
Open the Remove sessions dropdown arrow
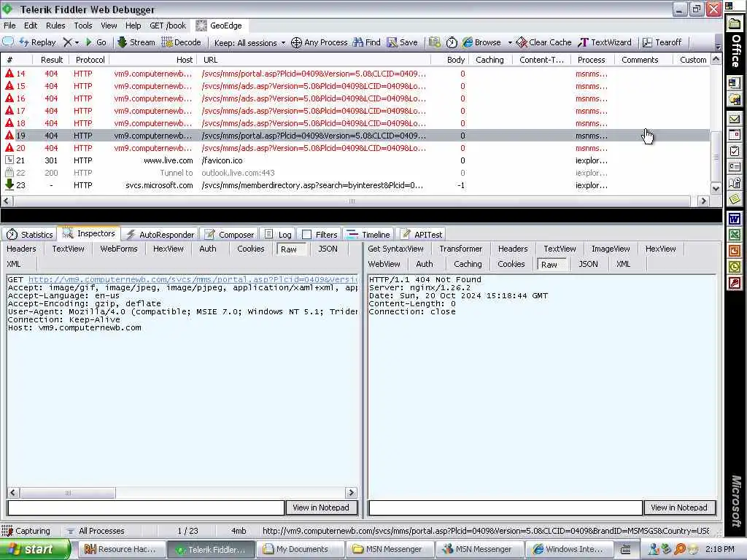coord(77,42)
